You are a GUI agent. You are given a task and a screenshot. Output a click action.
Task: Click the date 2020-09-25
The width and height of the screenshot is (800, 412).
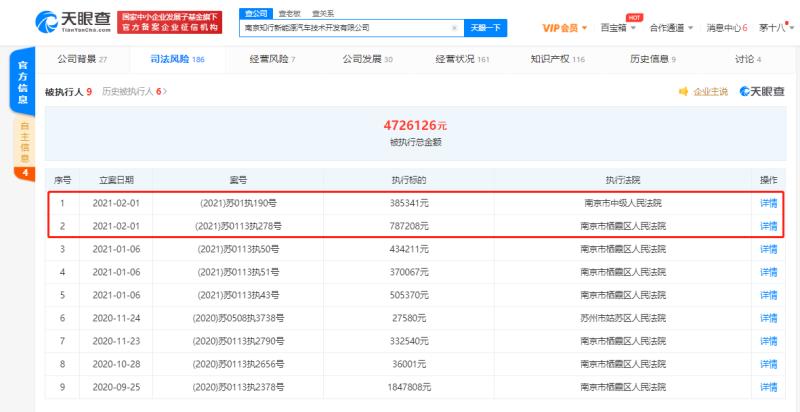116,387
